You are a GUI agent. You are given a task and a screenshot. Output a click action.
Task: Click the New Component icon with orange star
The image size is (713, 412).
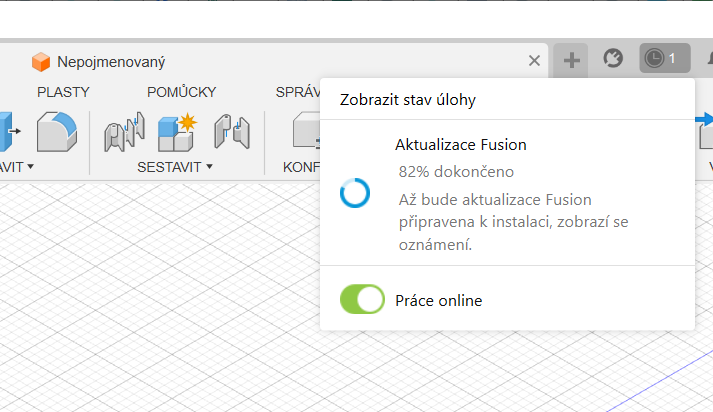tap(177, 132)
